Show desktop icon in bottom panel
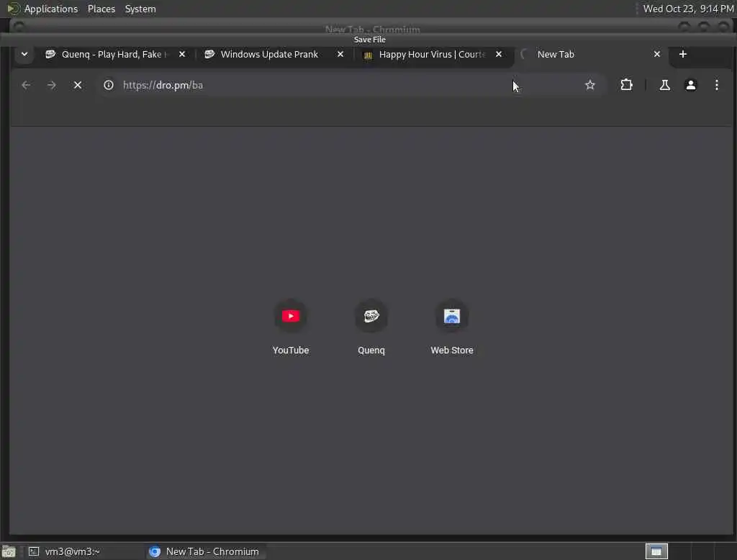This screenshot has height=560, width=737. (x=9, y=551)
